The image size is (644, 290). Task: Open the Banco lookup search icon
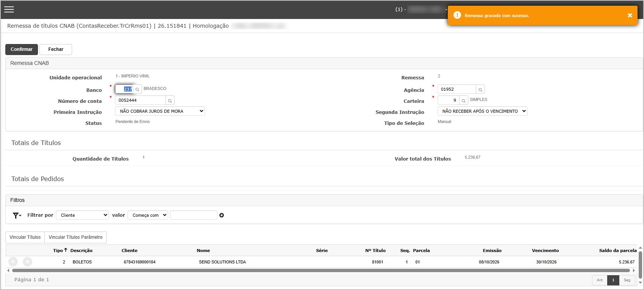137,89
